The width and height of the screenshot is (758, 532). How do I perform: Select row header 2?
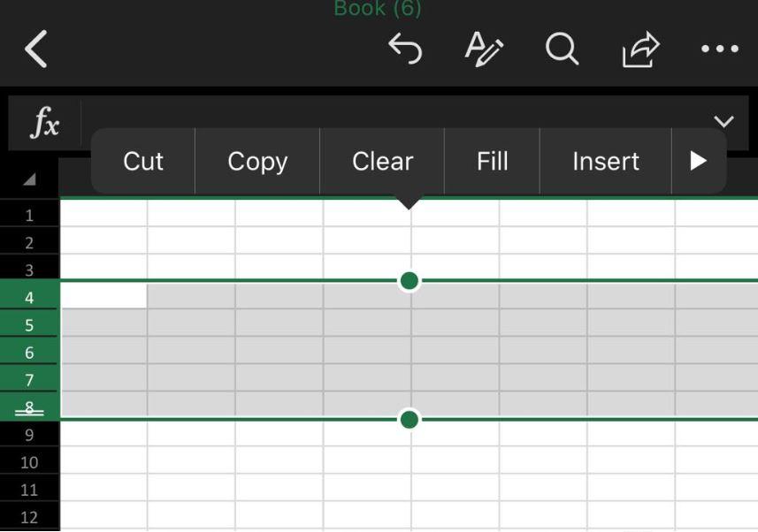(29, 242)
